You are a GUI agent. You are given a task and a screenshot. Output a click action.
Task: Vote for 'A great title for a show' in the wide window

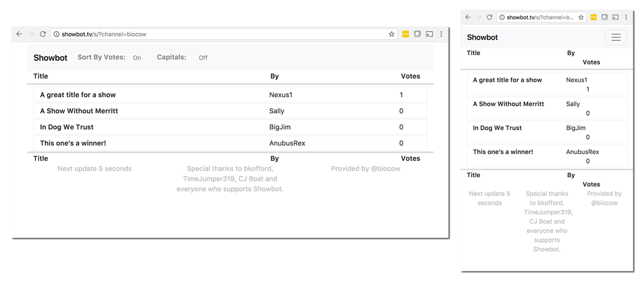click(x=230, y=95)
